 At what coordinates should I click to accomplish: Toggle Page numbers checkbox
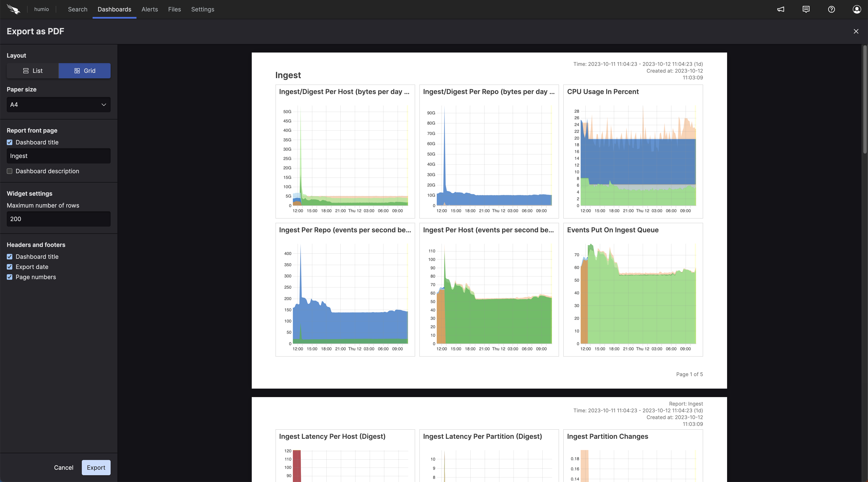coord(10,277)
